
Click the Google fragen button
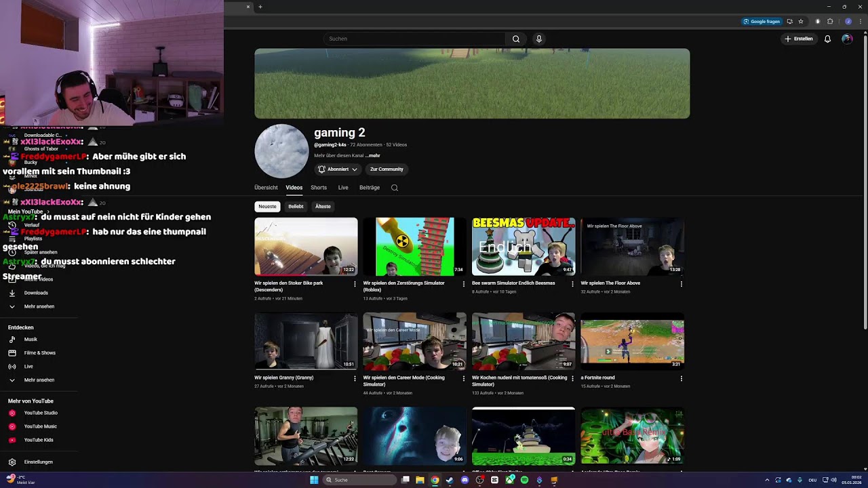click(x=762, y=21)
